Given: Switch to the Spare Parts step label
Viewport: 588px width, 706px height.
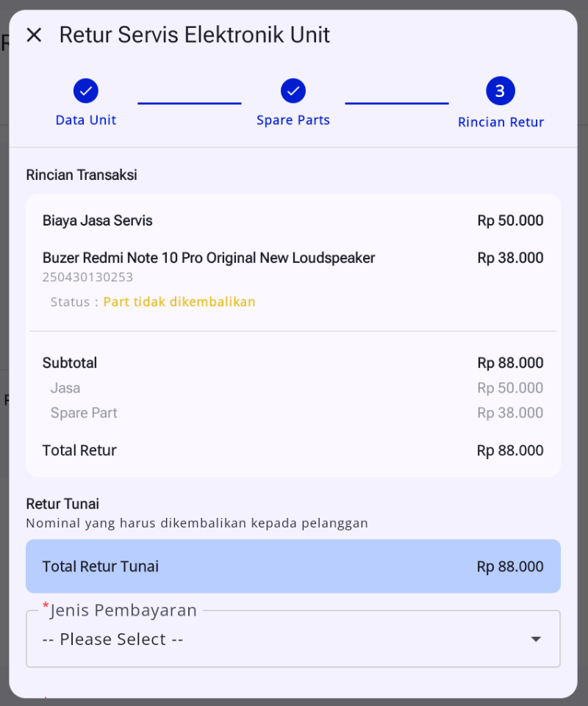Looking at the screenshot, I should tap(293, 120).
